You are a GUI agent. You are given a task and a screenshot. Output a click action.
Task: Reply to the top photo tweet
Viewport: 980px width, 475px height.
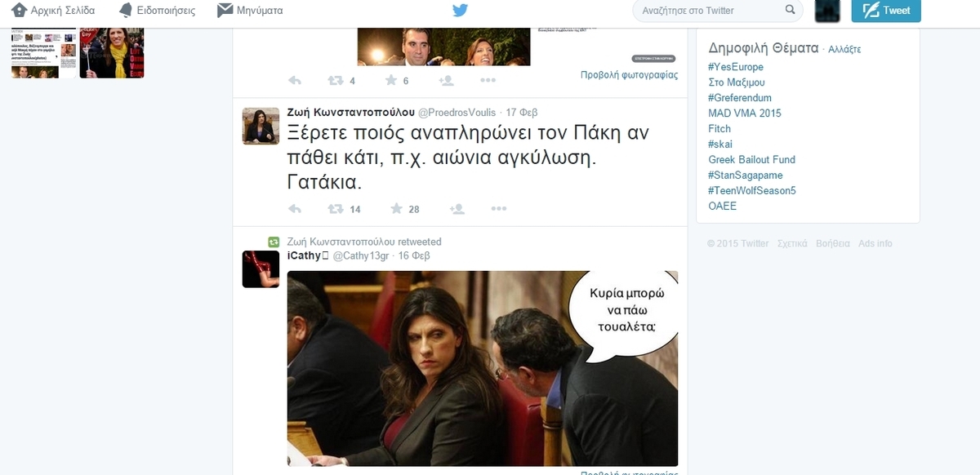click(x=295, y=80)
